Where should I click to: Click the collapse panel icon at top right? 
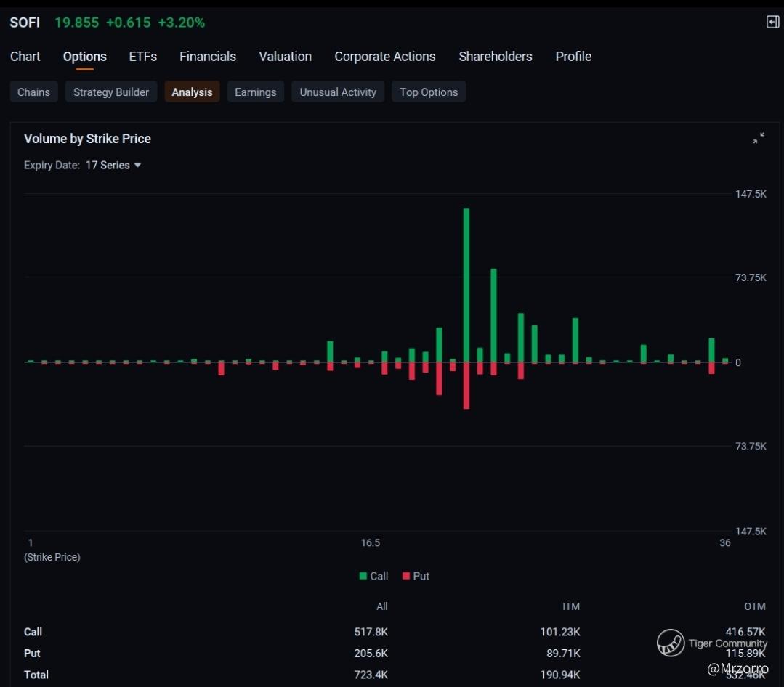pos(772,22)
